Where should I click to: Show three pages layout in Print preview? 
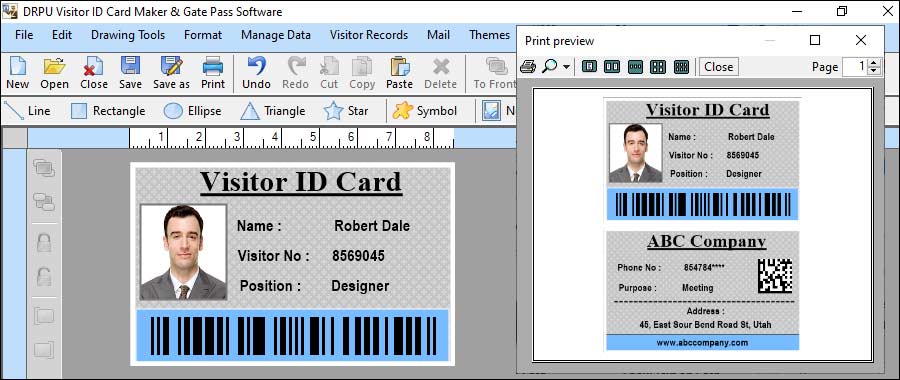[635, 67]
